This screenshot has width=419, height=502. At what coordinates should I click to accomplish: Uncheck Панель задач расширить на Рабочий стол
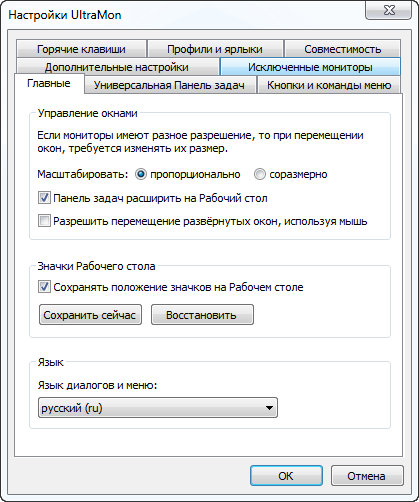(x=44, y=198)
